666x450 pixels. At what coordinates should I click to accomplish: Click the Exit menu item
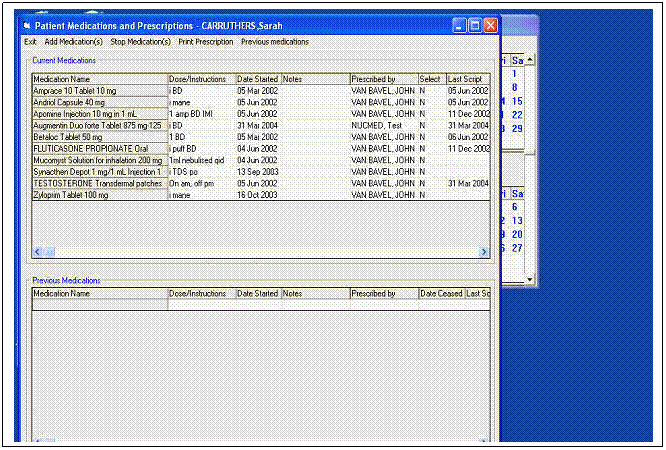(x=30, y=42)
